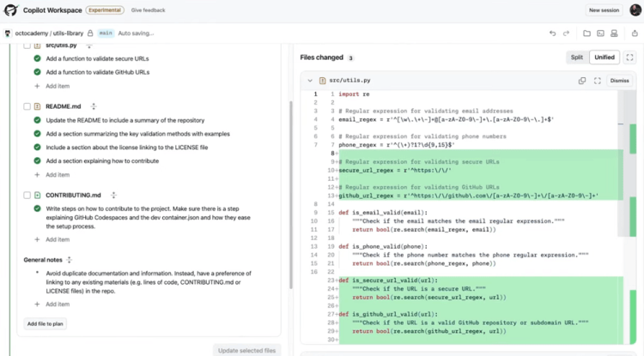Expand src/utils.py diff to fullscreen

pos(597,81)
